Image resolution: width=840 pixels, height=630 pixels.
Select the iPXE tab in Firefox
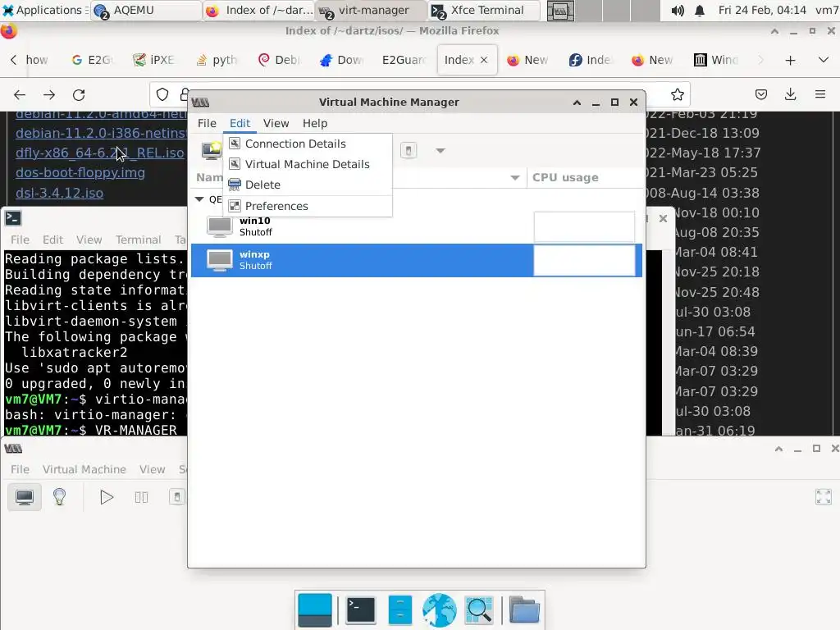coord(154,60)
